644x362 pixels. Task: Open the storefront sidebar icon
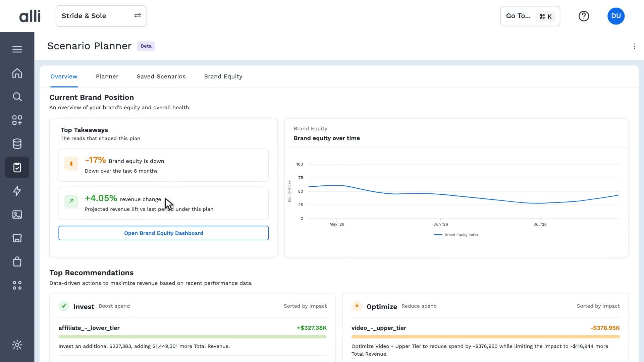click(17, 238)
